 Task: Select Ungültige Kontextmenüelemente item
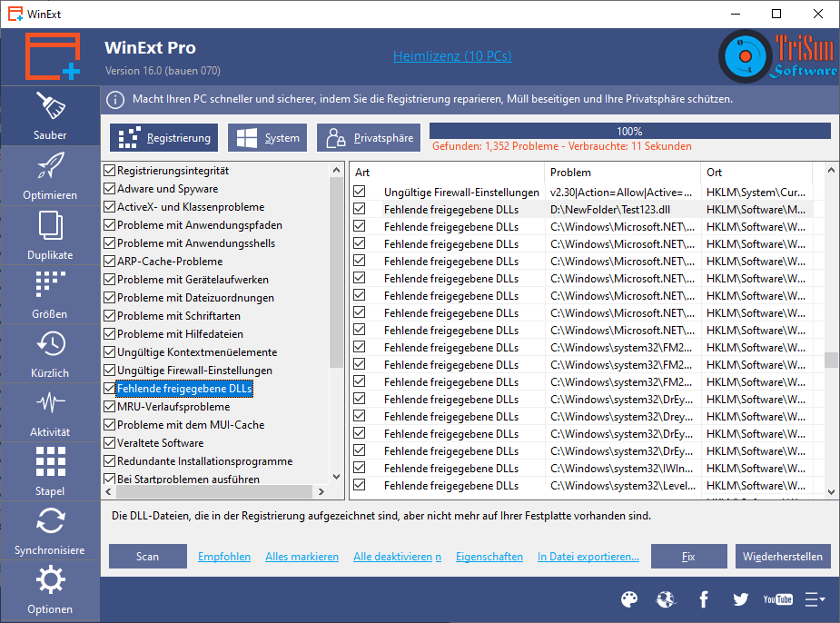[x=197, y=352]
